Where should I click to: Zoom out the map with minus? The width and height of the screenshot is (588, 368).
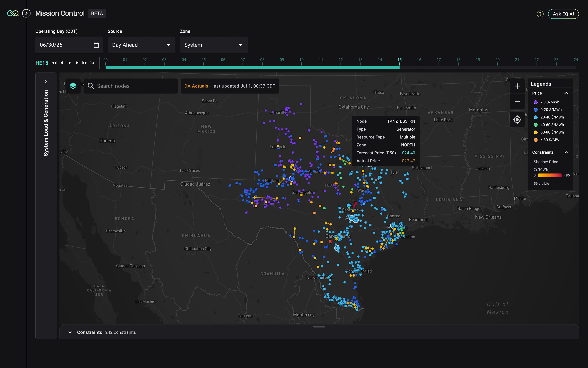517,102
